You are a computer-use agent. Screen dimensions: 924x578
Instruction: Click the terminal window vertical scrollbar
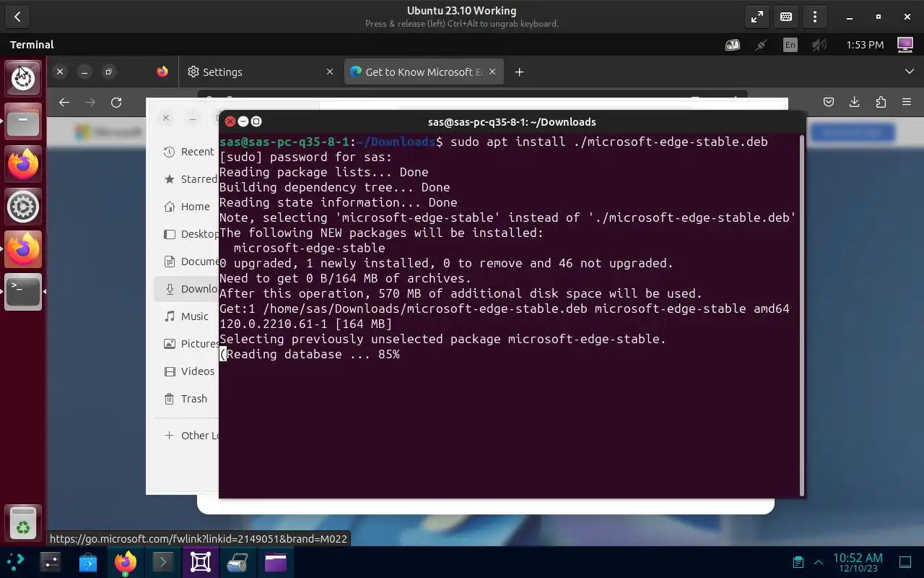(x=801, y=315)
